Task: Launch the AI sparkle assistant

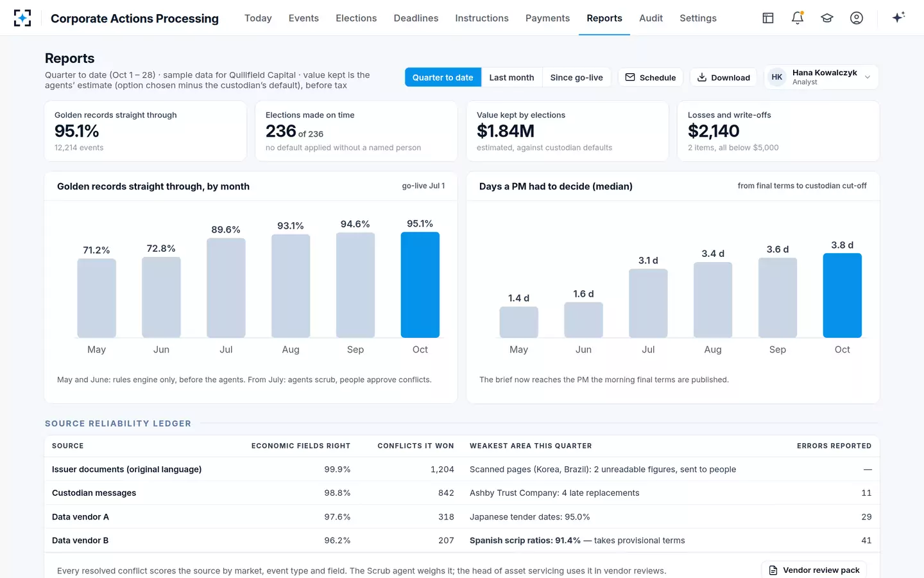Action: (898, 17)
